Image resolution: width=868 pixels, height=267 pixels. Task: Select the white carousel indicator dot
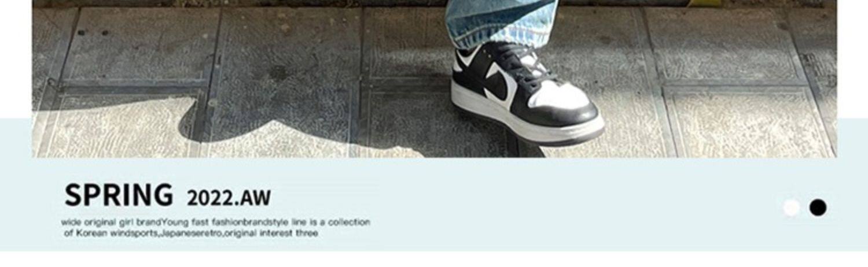pyautogui.click(x=791, y=207)
